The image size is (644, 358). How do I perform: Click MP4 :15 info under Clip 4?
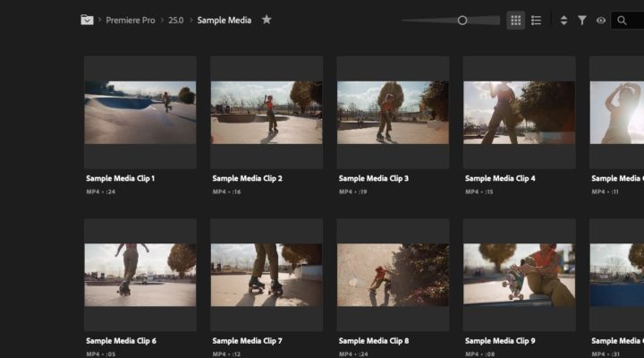point(479,192)
